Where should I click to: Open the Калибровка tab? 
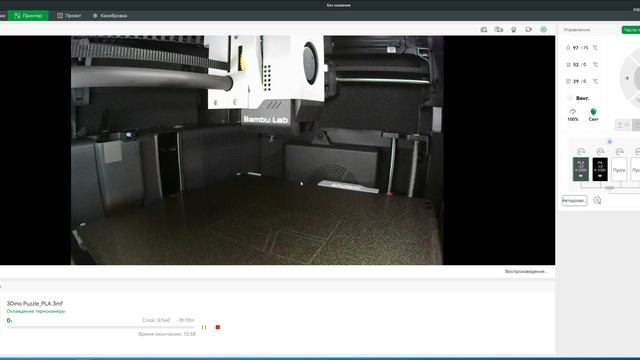(110, 16)
